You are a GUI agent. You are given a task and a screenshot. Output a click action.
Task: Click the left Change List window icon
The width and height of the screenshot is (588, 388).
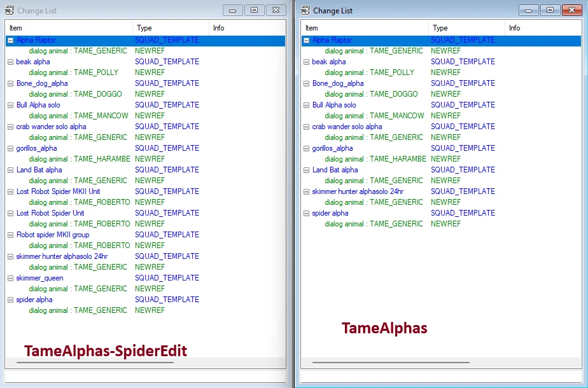click(x=10, y=10)
